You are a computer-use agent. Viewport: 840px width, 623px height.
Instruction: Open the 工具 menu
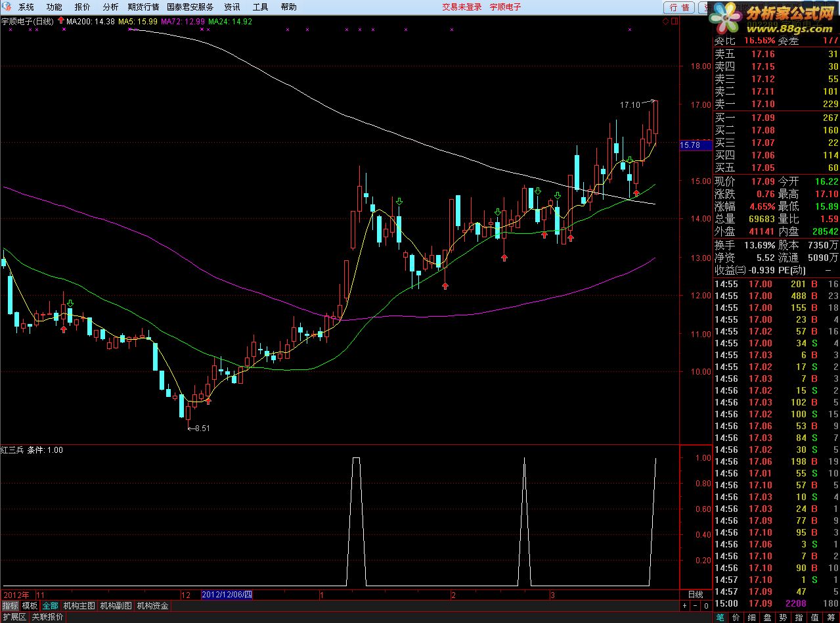pyautogui.click(x=260, y=7)
